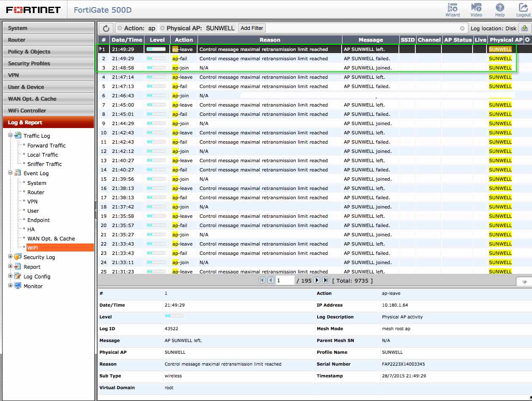
Task: Select Forward Traffic log link
Action: pyautogui.click(x=46, y=145)
